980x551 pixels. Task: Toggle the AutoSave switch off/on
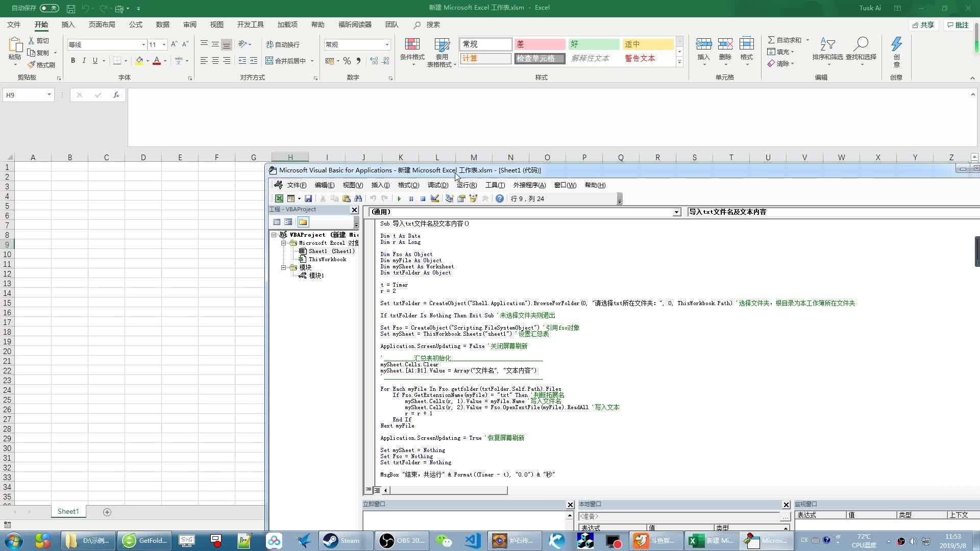(x=49, y=8)
